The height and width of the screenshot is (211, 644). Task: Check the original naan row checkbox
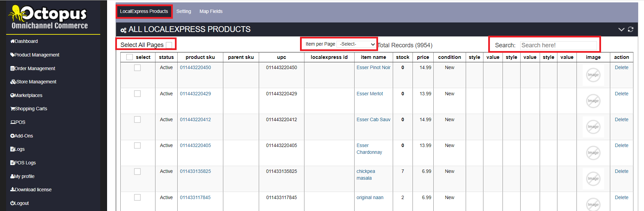[137, 197]
